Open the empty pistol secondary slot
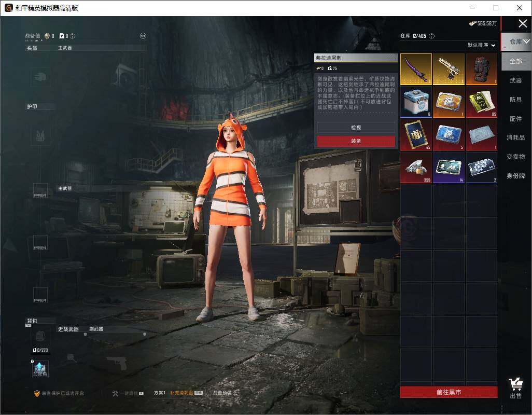 click(x=117, y=363)
